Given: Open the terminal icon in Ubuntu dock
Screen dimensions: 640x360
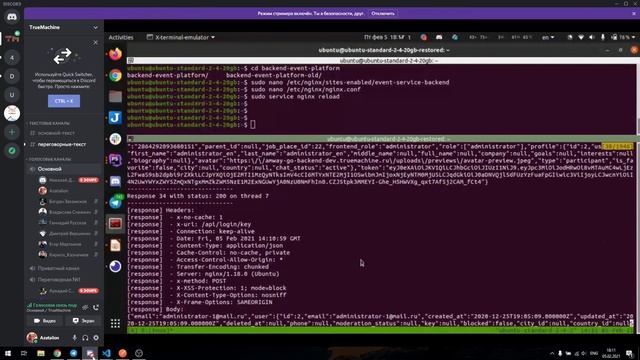Looking at the screenshot, I should (116, 224).
